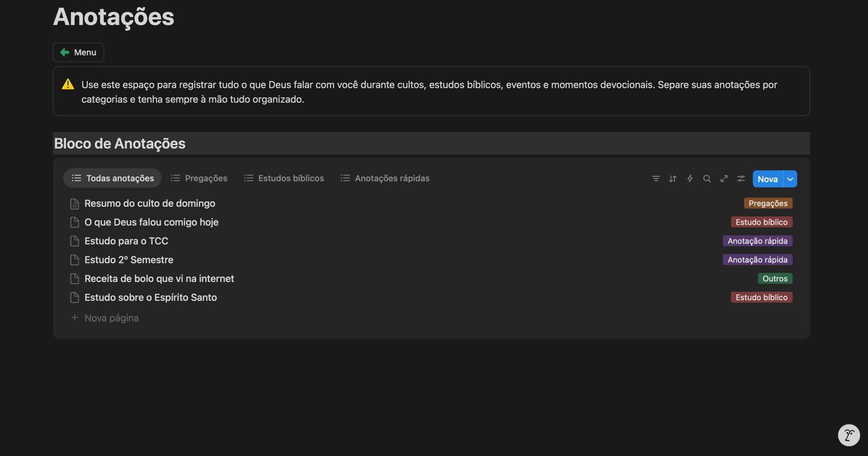Switch to the Estudos bíblicos tab
This screenshot has height=456, width=868.
(x=284, y=178)
